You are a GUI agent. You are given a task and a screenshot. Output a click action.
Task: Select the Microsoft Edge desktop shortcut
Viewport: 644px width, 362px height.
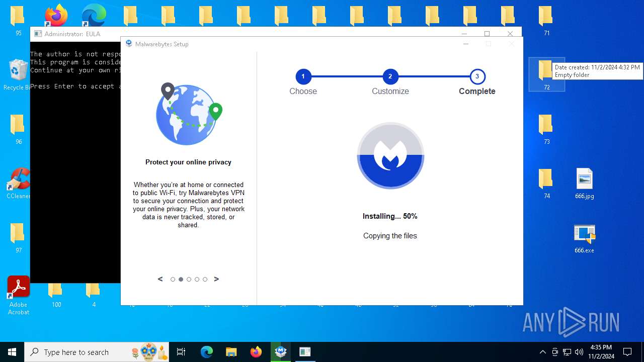pyautogui.click(x=94, y=15)
